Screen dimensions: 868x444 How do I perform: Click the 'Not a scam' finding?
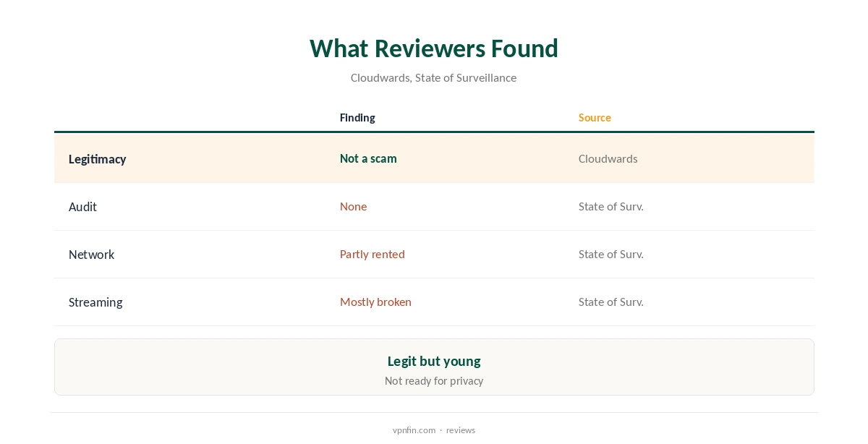point(368,158)
